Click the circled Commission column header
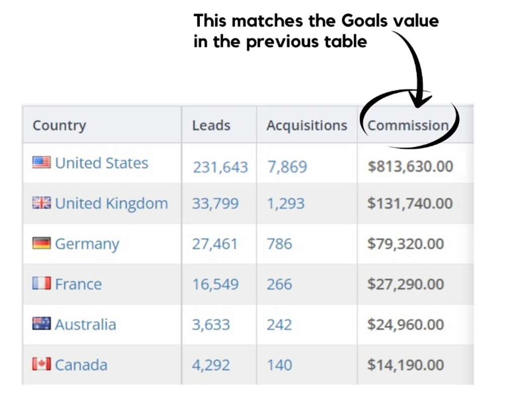The width and height of the screenshot is (505, 420). pyautogui.click(x=408, y=125)
